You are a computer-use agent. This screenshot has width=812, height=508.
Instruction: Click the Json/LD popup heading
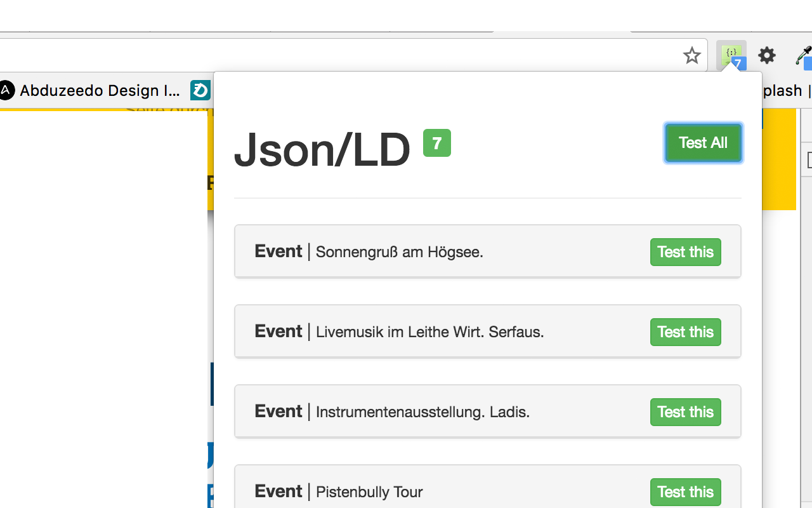click(x=322, y=150)
